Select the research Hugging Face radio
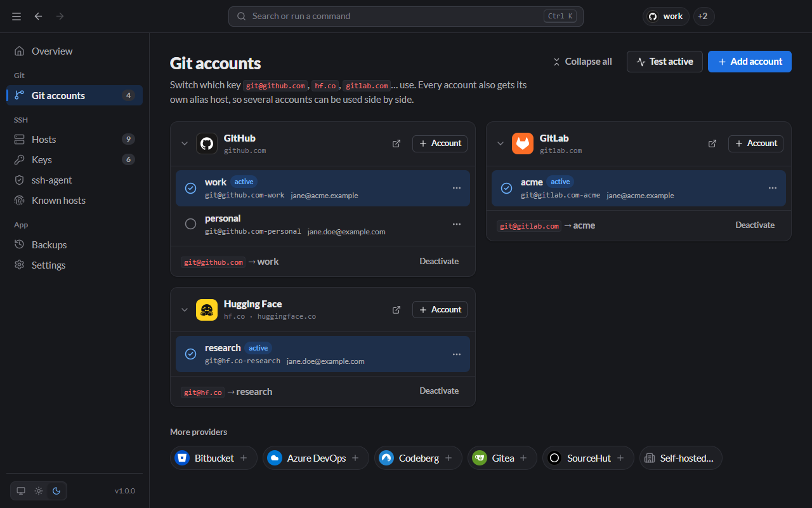Screen dimensions: 812x508 [x=190, y=354]
